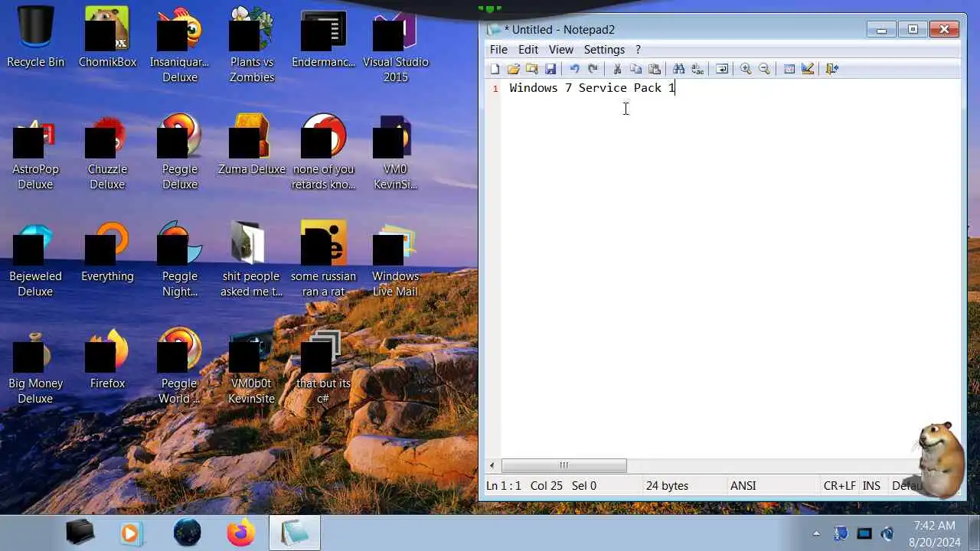Select the Peggle World... desktop icon
The image size is (980, 551).
pyautogui.click(x=180, y=367)
